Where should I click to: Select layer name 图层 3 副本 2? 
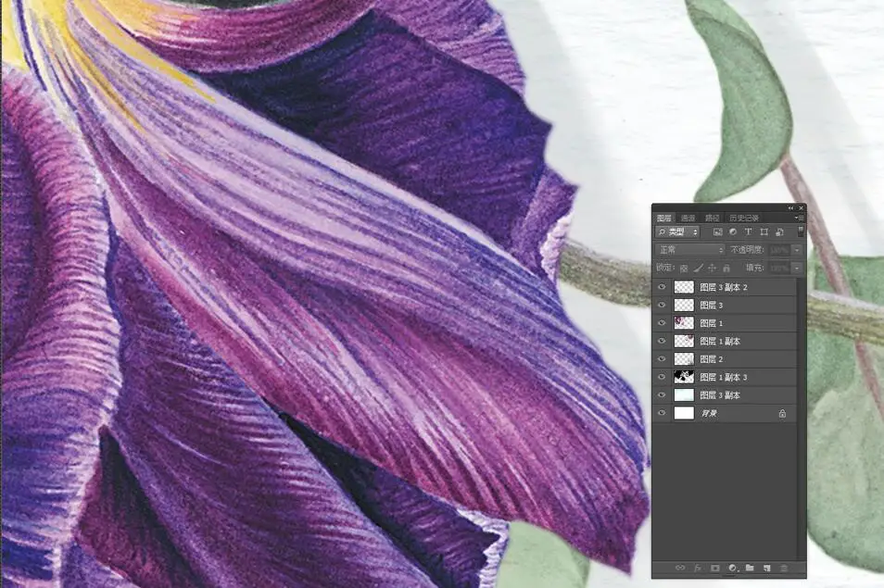[724, 287]
